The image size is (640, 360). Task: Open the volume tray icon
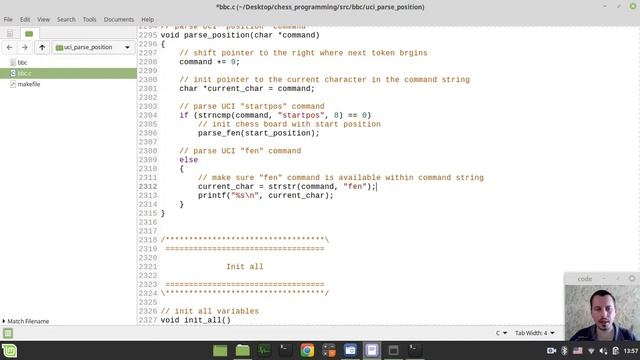pos(603,351)
